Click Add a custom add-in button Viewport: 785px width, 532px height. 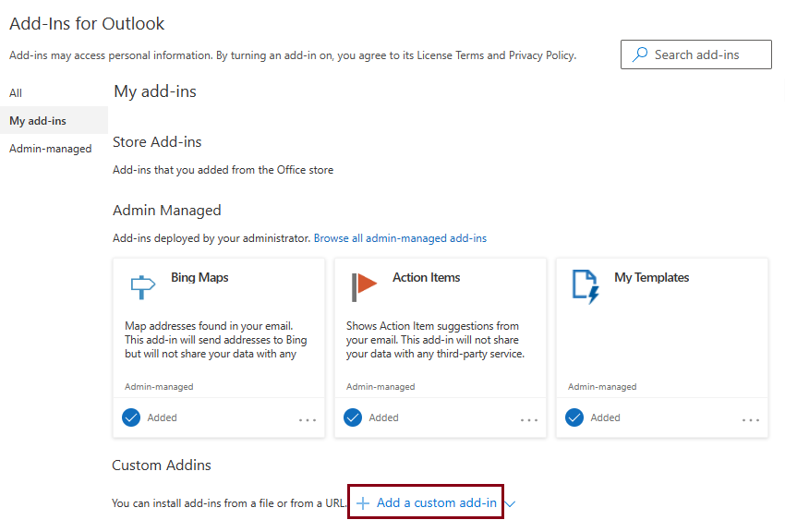click(426, 502)
